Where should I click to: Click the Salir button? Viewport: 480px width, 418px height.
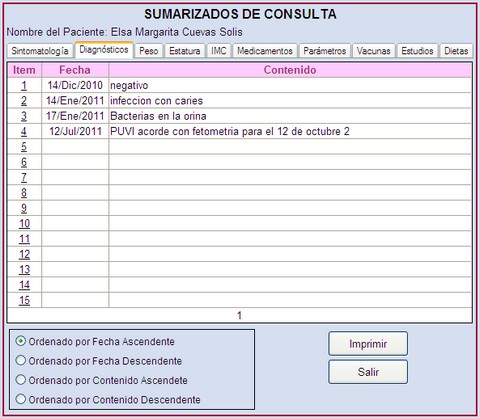click(x=368, y=372)
